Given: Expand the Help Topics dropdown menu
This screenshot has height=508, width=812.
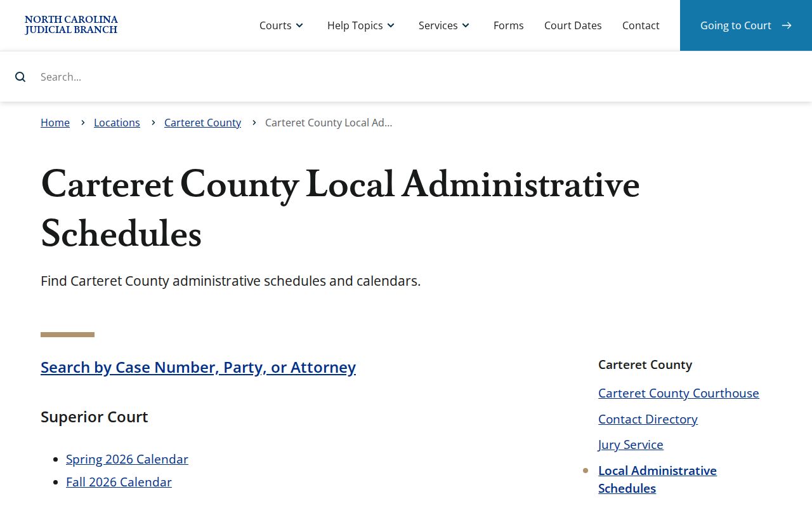Looking at the screenshot, I should (x=361, y=25).
